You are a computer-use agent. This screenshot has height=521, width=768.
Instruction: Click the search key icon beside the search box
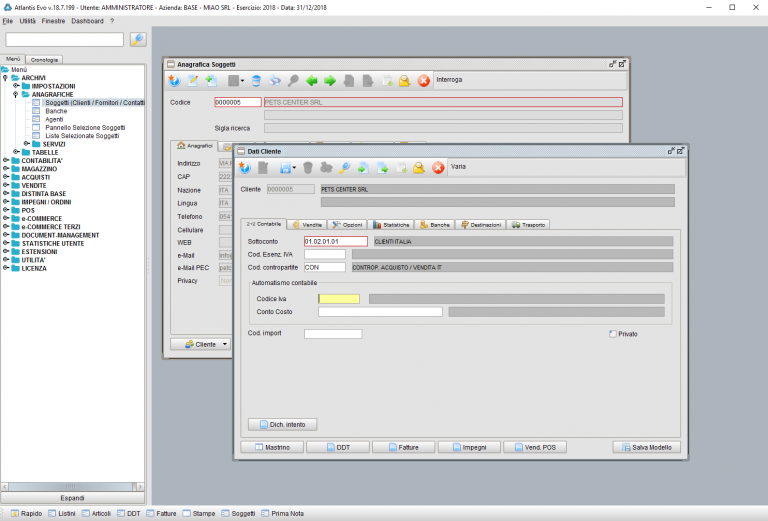click(x=138, y=40)
